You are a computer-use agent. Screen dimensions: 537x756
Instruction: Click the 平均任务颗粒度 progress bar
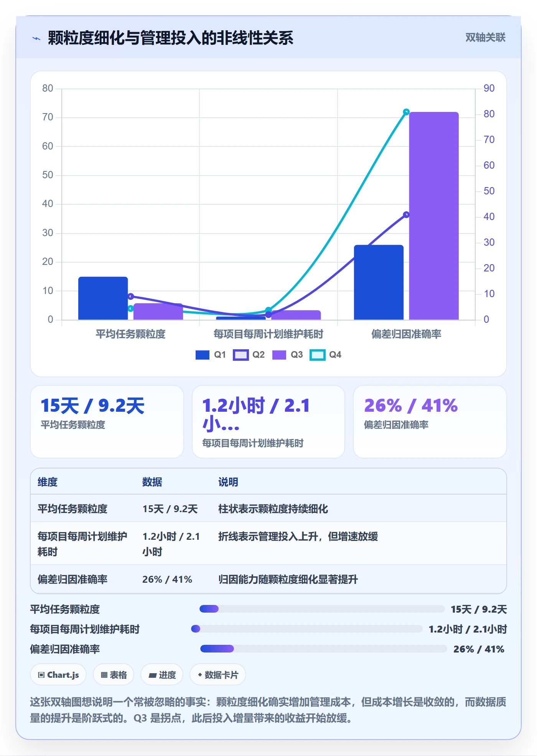coord(322,609)
